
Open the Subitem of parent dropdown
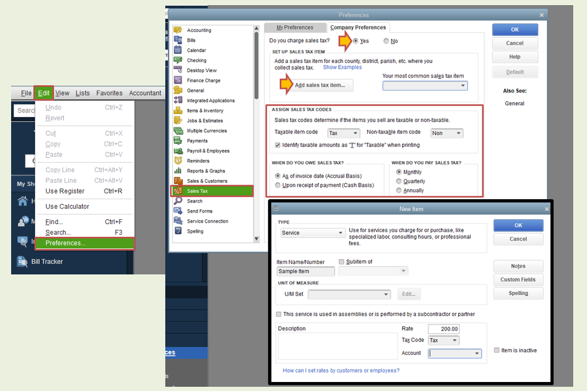coord(373,271)
